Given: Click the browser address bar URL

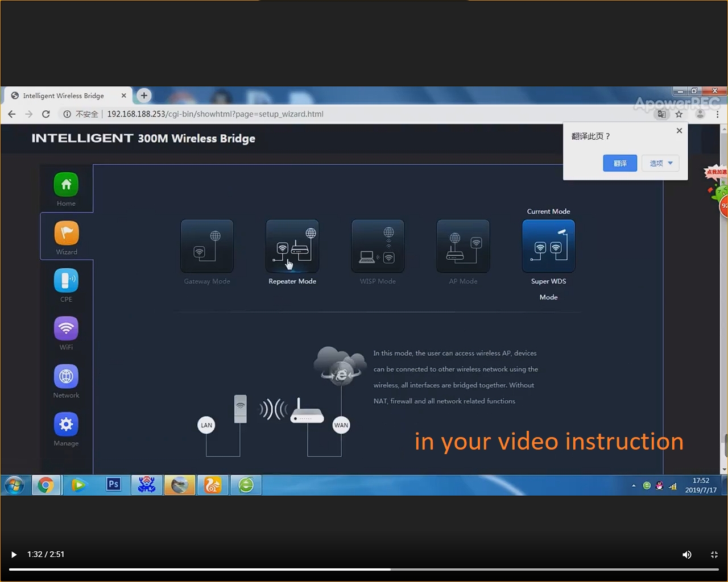Looking at the screenshot, I should coord(215,114).
